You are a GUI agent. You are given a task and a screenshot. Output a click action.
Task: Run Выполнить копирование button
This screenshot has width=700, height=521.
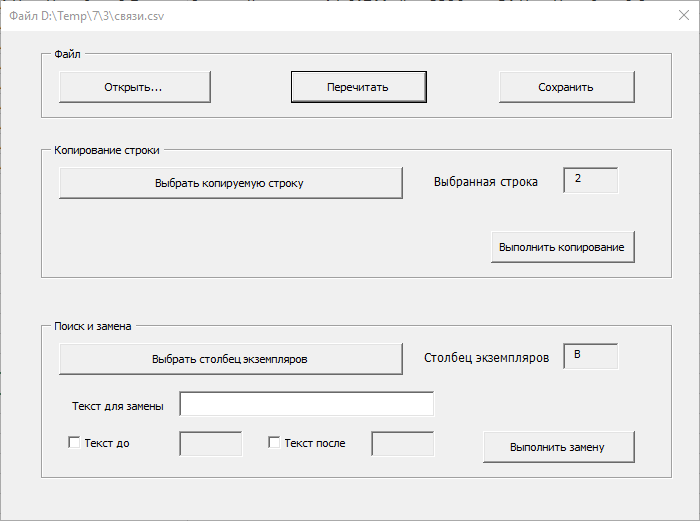[x=562, y=247]
